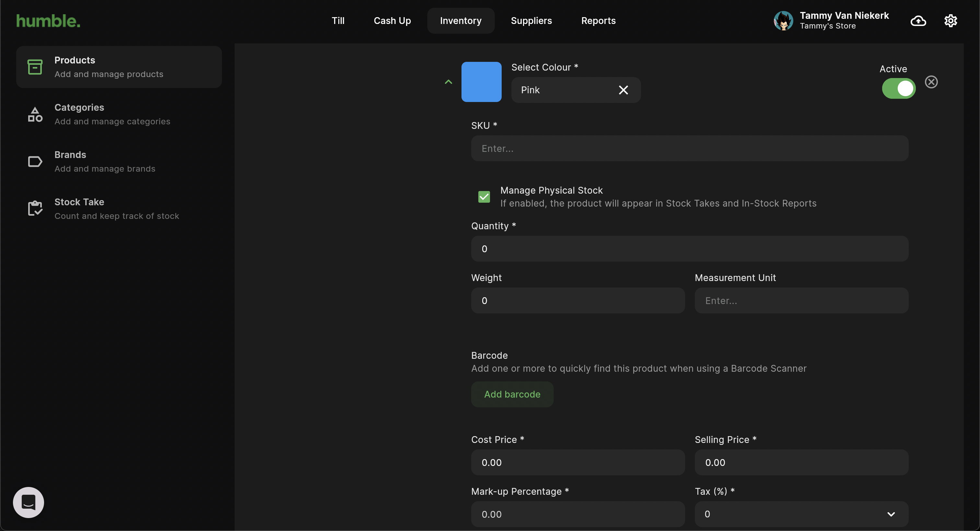Click the humble. logo
This screenshot has height=531, width=980.
pyautogui.click(x=48, y=21)
